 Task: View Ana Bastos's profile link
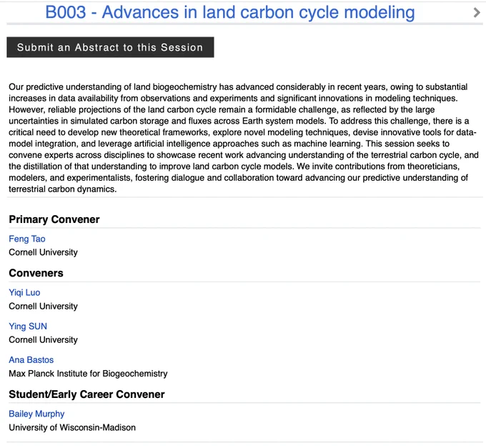click(x=31, y=359)
